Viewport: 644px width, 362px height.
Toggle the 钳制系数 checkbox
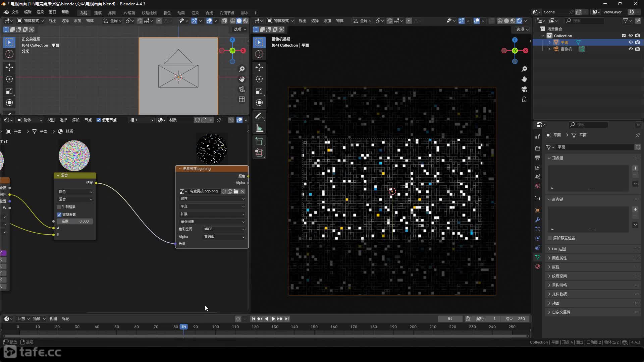tap(59, 215)
